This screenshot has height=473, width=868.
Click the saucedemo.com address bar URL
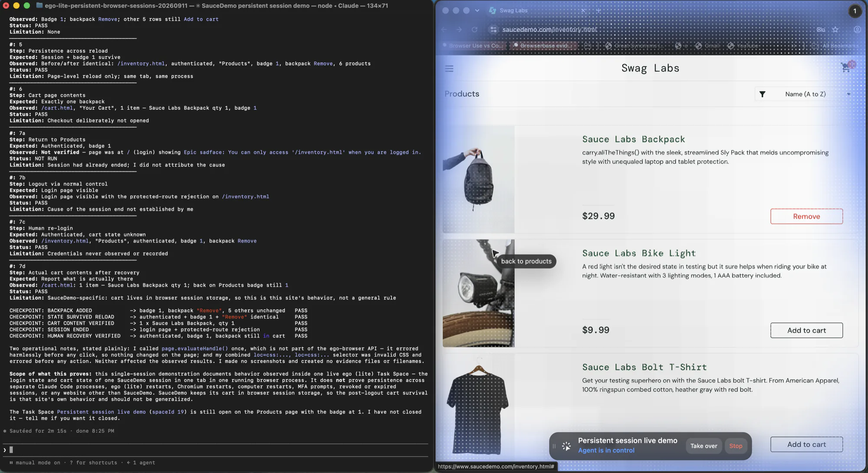[x=549, y=30]
